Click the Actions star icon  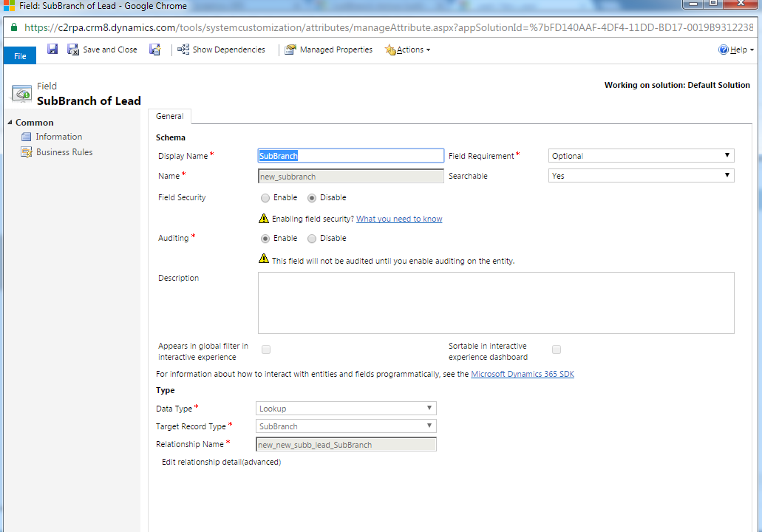click(x=390, y=50)
